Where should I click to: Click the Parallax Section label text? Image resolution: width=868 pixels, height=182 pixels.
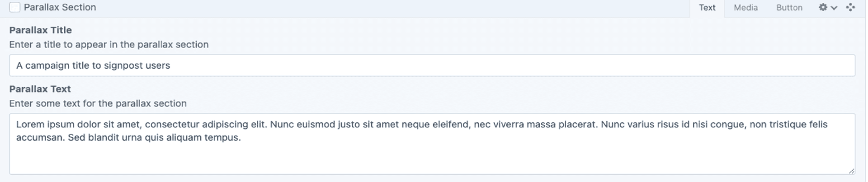pos(60,7)
